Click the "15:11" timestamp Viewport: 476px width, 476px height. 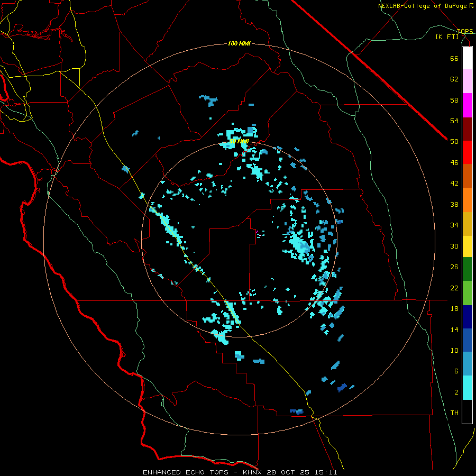pyautogui.click(x=325, y=472)
